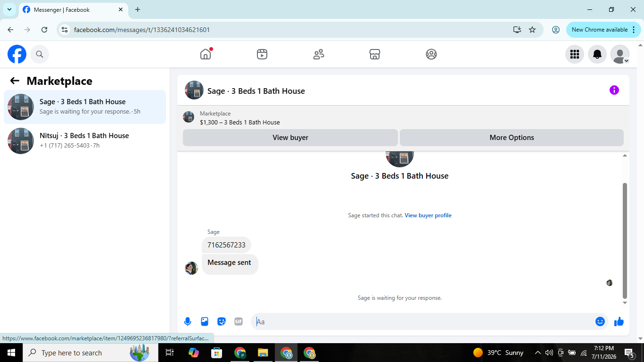Image resolution: width=644 pixels, height=362 pixels.
Task: Open the Windows notification center
Action: click(629, 353)
